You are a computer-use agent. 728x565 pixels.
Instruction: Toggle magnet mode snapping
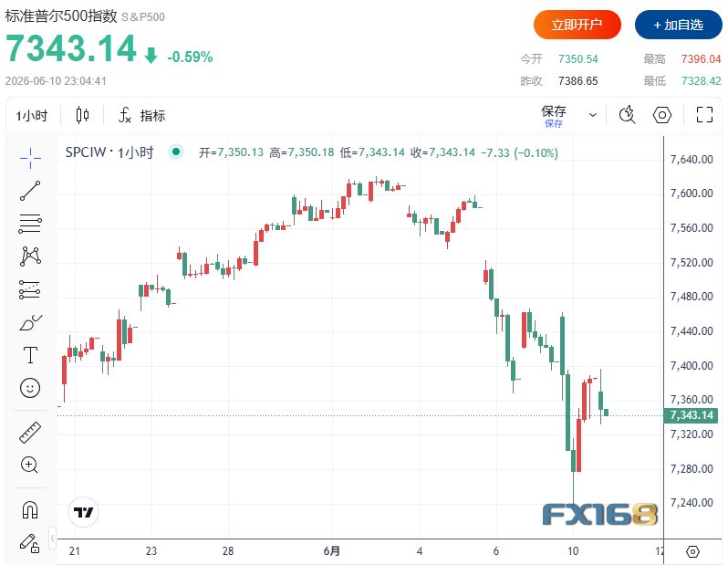tap(30, 509)
